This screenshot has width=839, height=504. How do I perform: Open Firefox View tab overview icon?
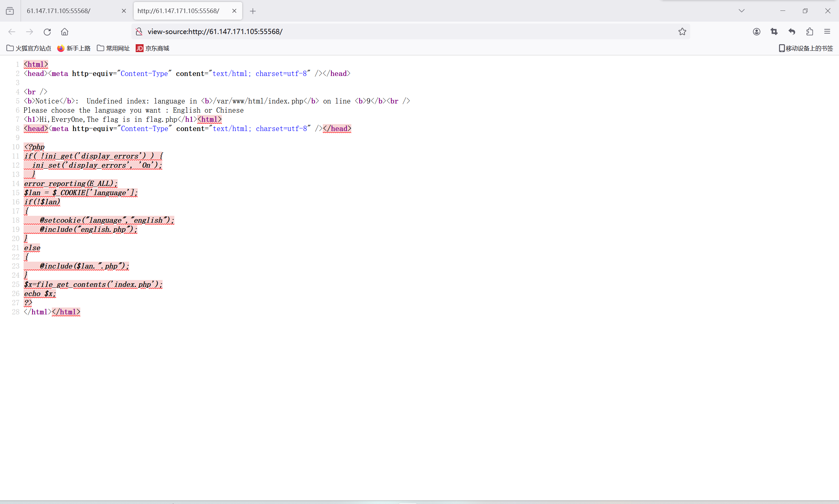[x=10, y=11]
